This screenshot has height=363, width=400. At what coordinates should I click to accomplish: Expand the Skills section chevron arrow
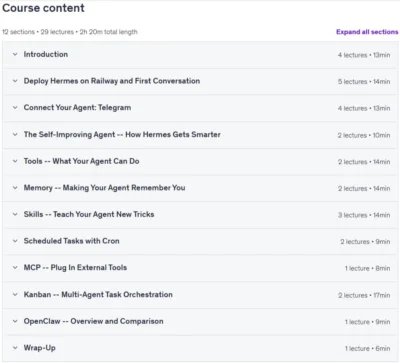[x=15, y=215]
